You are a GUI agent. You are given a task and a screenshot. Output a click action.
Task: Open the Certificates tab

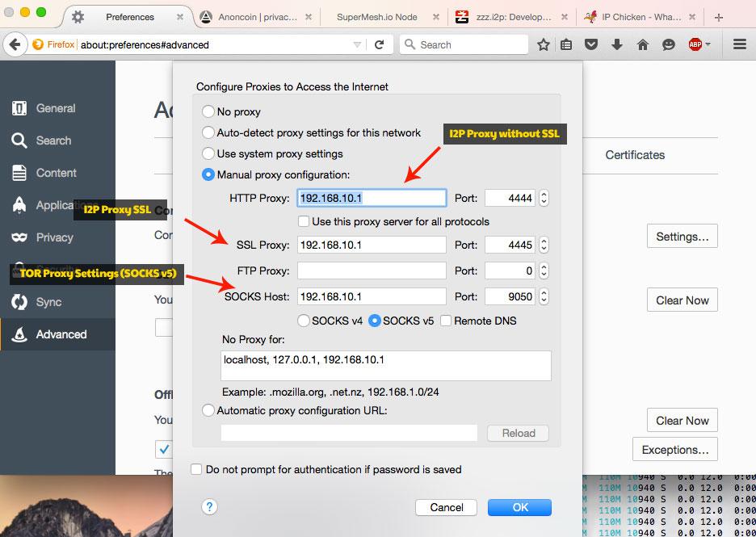pyautogui.click(x=635, y=155)
